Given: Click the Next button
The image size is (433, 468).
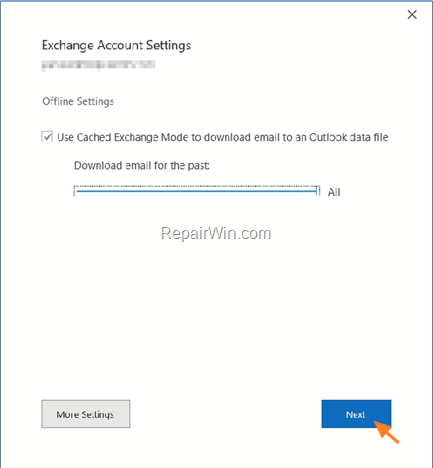Looking at the screenshot, I should (356, 414).
